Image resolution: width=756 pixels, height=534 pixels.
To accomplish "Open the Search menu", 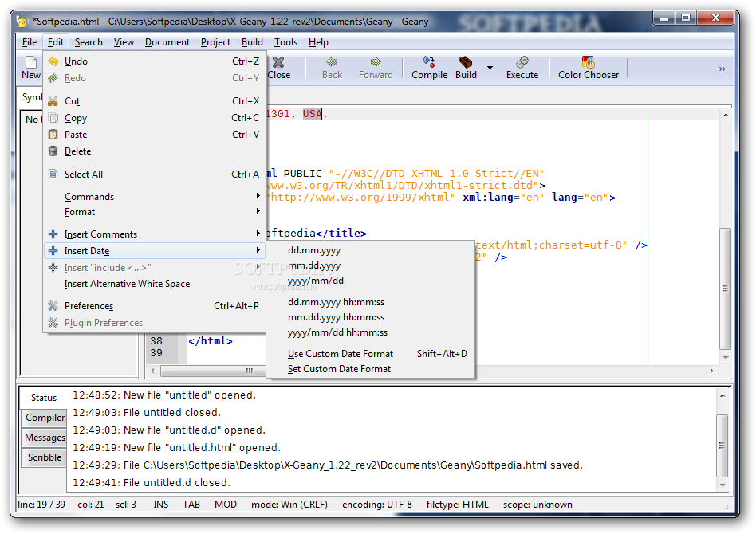I will 89,42.
